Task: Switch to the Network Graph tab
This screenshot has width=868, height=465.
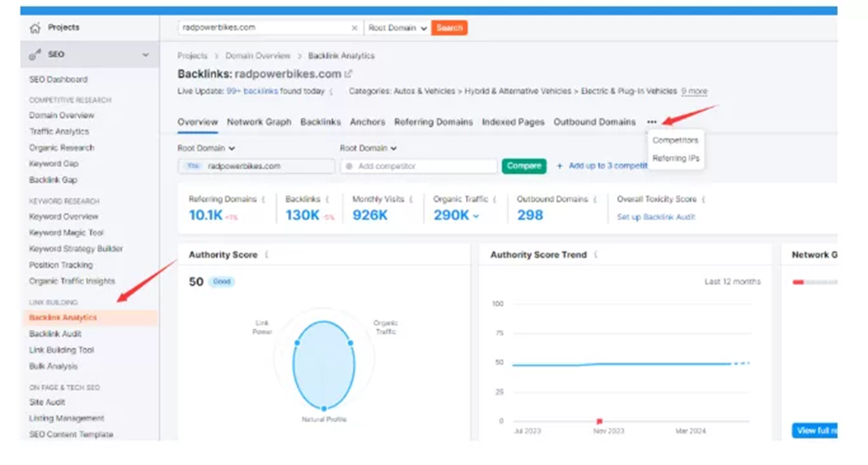Action: 259,122
